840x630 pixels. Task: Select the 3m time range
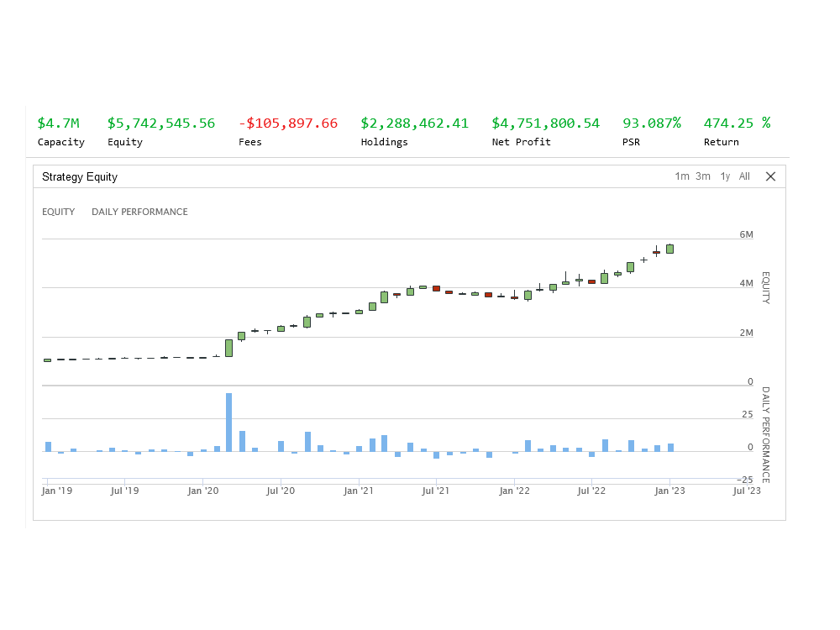point(703,176)
